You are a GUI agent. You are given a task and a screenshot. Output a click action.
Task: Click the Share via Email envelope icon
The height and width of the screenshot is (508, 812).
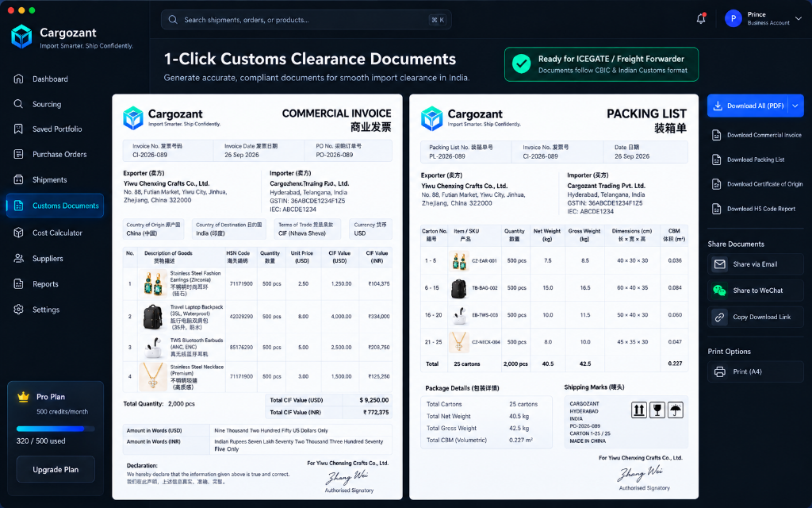click(720, 264)
